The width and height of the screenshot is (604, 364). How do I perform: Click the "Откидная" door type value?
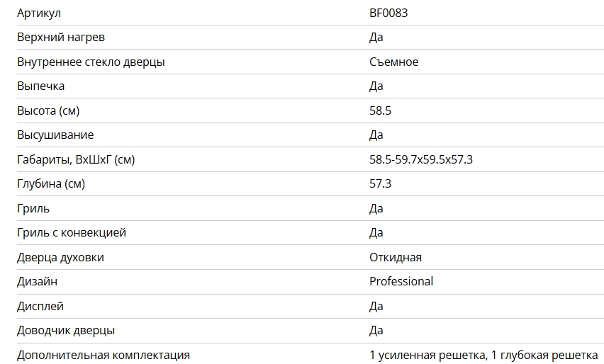click(396, 257)
